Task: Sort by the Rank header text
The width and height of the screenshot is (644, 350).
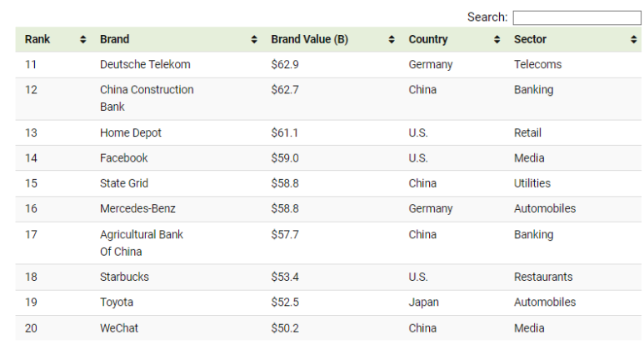Action: tap(37, 39)
